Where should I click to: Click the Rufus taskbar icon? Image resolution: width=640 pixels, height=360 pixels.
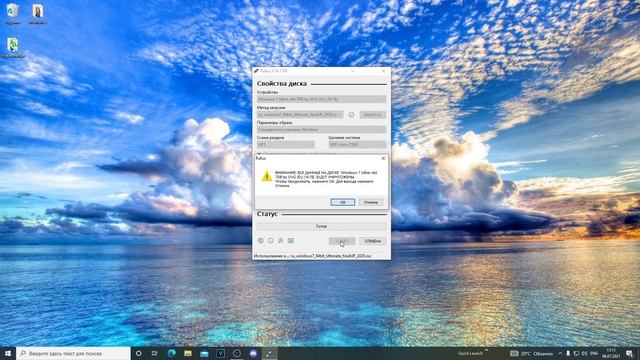pos(269,353)
